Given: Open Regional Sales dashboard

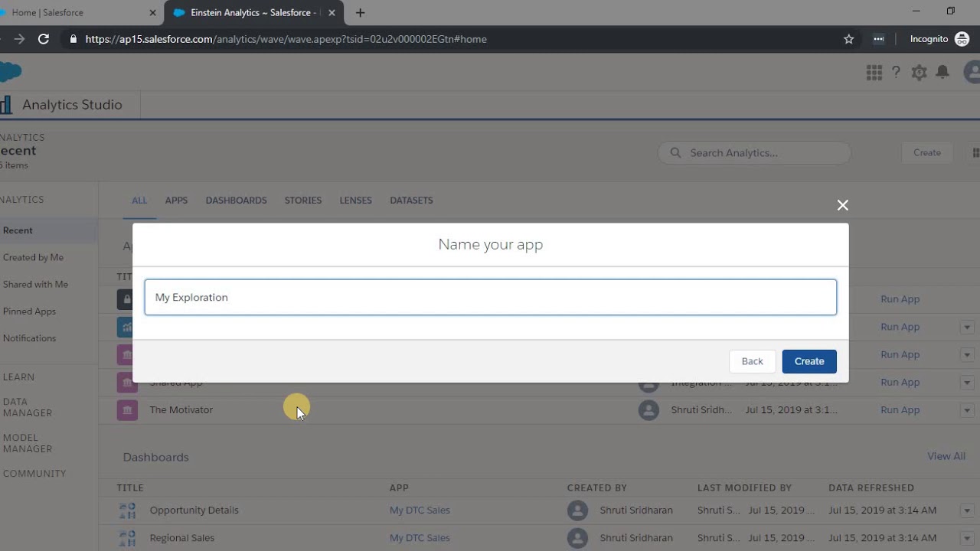Looking at the screenshot, I should tap(182, 538).
